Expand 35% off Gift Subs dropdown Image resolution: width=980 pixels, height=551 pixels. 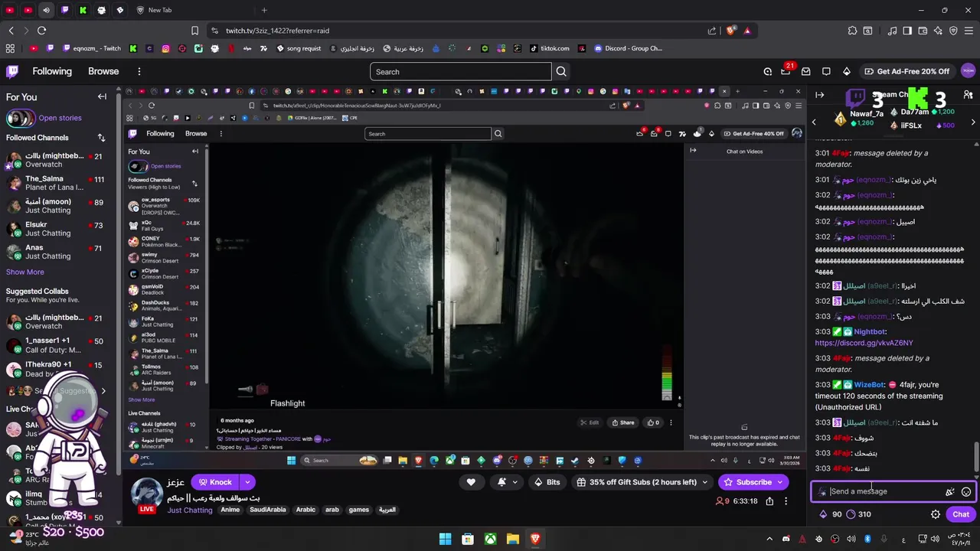click(706, 482)
